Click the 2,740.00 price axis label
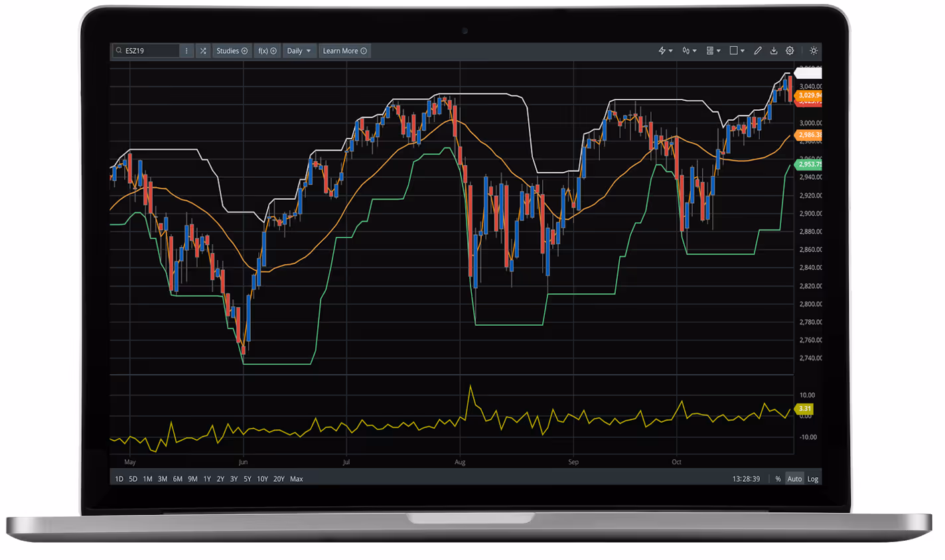945x560 pixels. pos(810,358)
